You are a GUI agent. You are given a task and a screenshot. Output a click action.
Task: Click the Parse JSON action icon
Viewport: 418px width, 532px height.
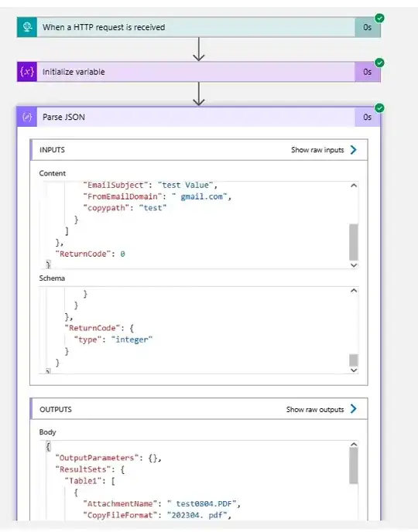[27, 117]
